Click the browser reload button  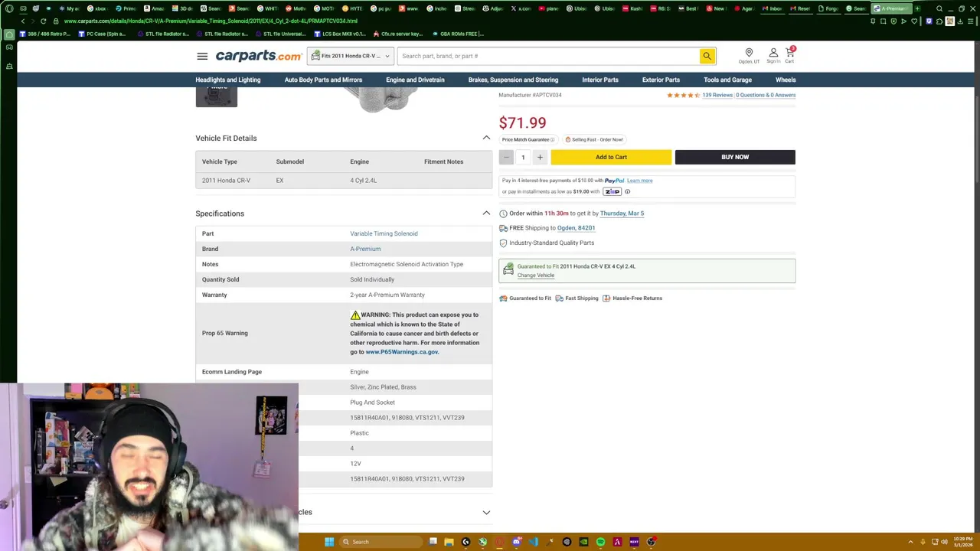tap(43, 21)
